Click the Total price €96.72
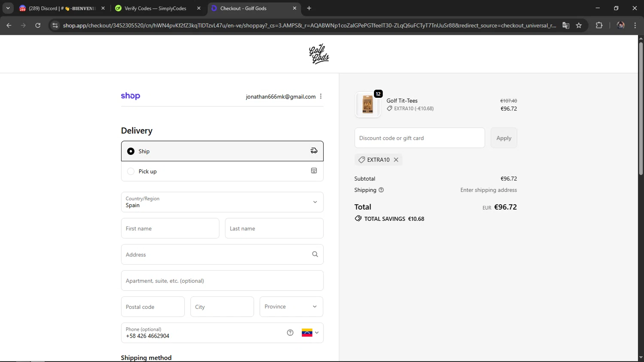 click(x=505, y=207)
